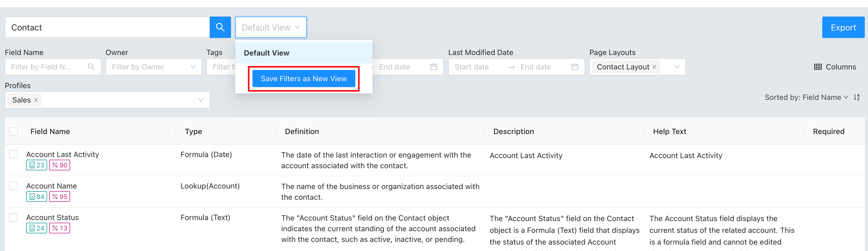Select Default View menu option
This screenshot has height=251, width=868.
tap(304, 53)
